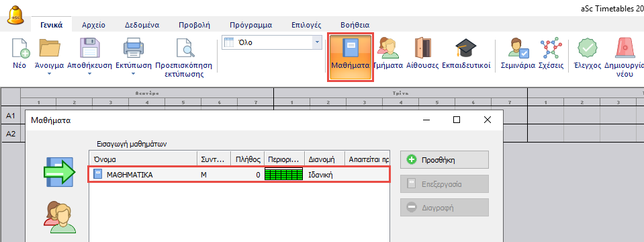
Task: Click the aSc bell application logo
Action: 15,15
